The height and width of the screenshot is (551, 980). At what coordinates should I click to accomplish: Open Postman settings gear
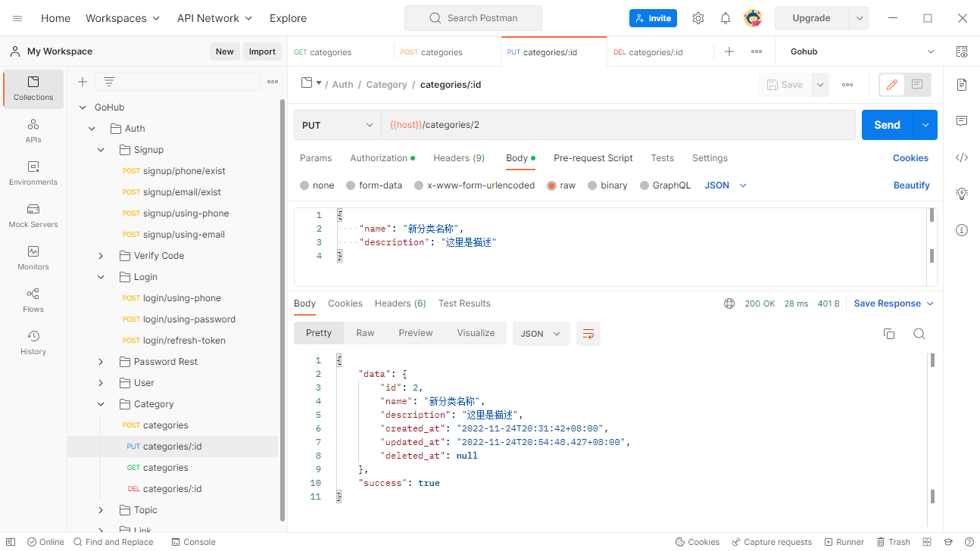coord(698,18)
